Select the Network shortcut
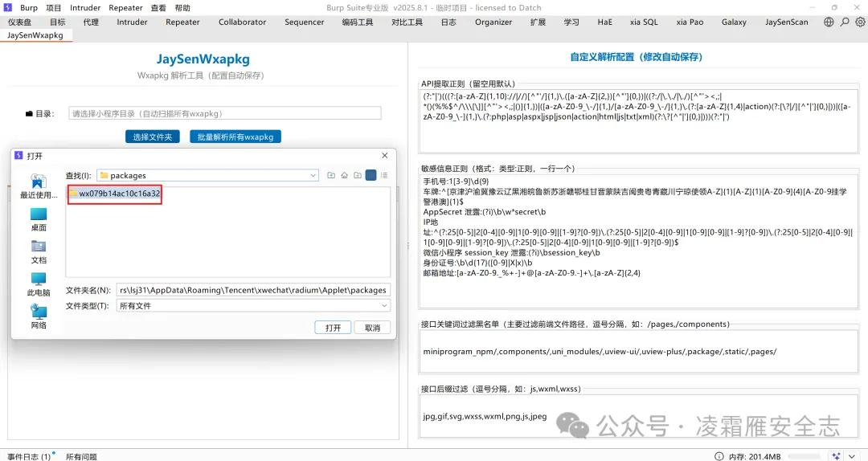 [x=39, y=318]
